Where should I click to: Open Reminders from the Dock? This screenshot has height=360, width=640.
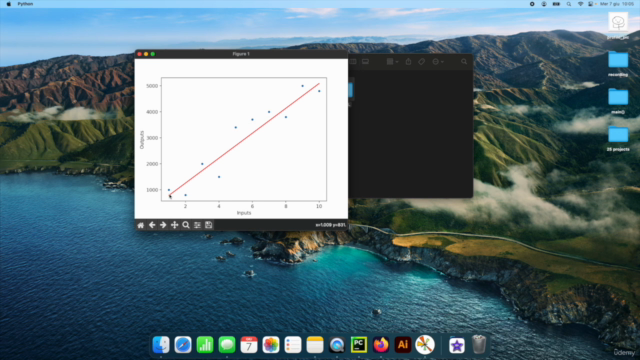pos(293,345)
